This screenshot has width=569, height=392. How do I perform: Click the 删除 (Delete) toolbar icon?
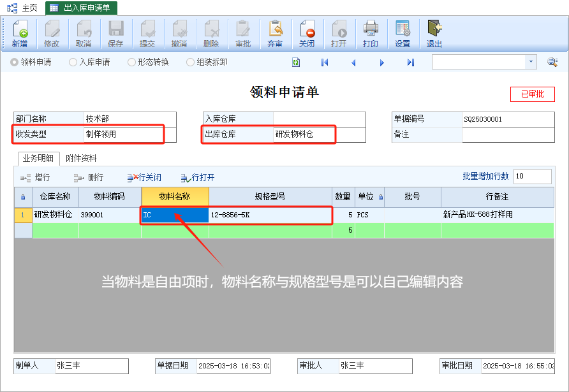coord(211,34)
